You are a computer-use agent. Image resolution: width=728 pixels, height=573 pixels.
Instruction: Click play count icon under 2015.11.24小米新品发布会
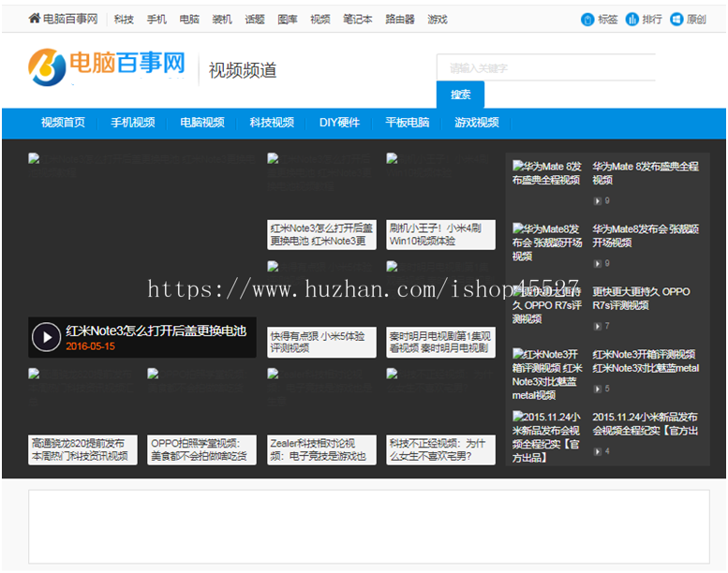click(x=598, y=451)
